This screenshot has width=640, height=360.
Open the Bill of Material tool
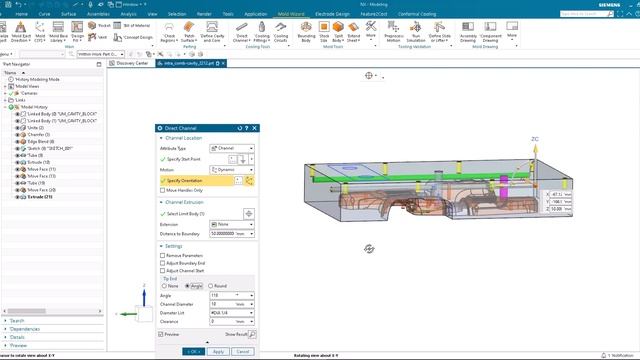(x=131, y=25)
